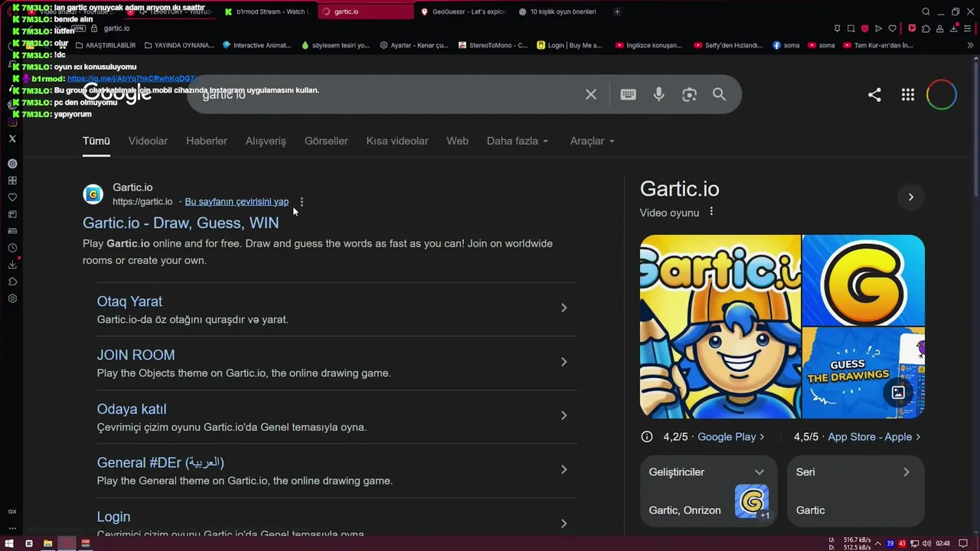Select the Tümü search tab
Screen dimensions: 980x551
tap(96, 141)
